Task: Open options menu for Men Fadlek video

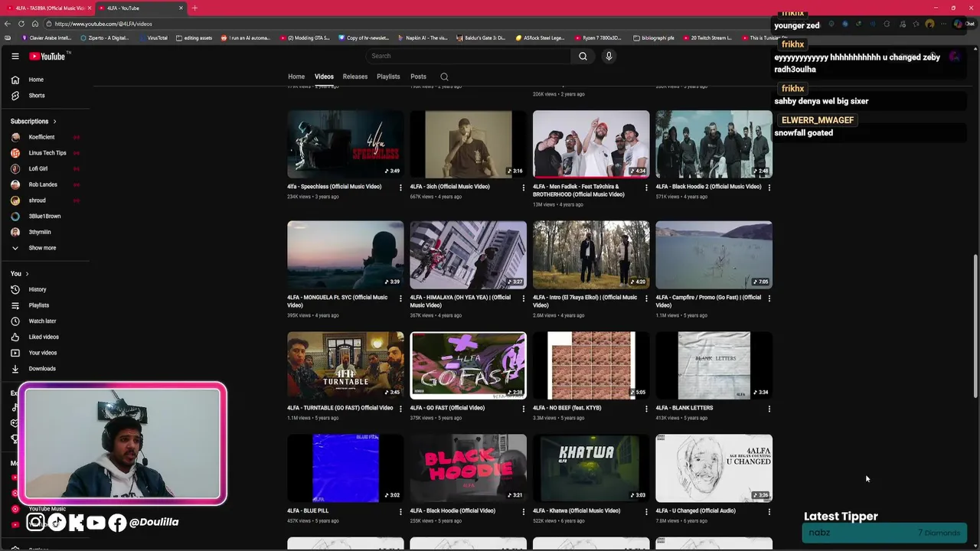Action: click(x=646, y=187)
